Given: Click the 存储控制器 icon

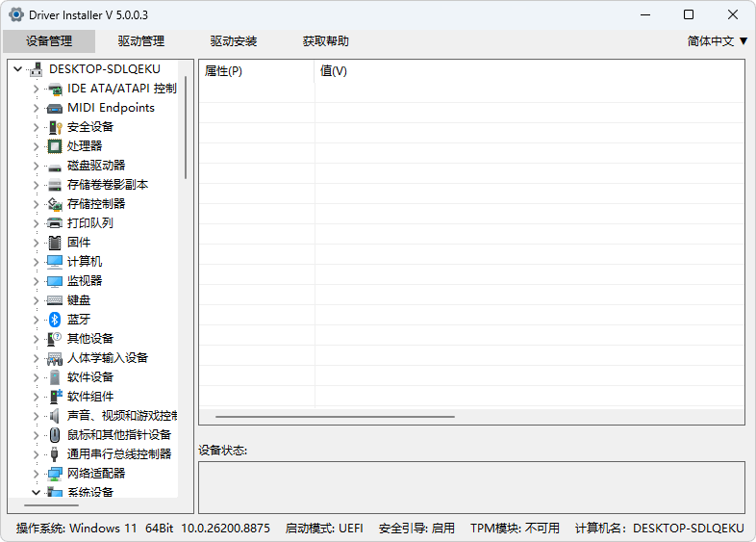Looking at the screenshot, I should [55, 204].
